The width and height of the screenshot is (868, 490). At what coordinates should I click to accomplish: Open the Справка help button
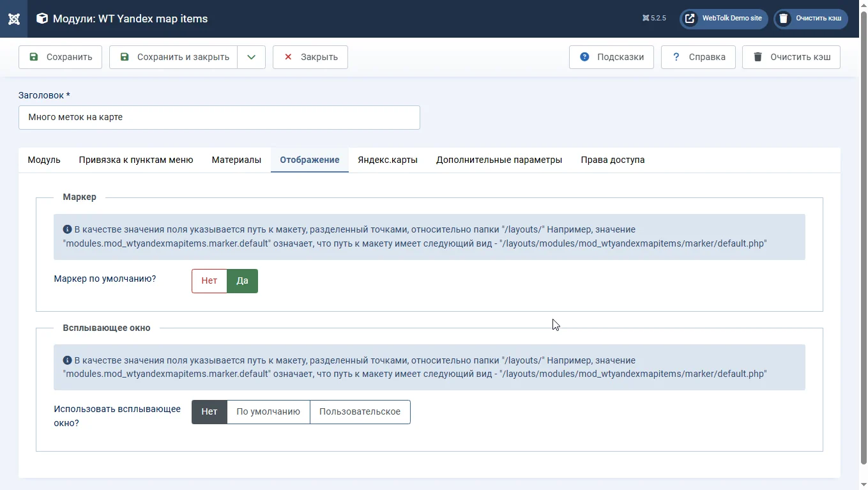pos(698,57)
